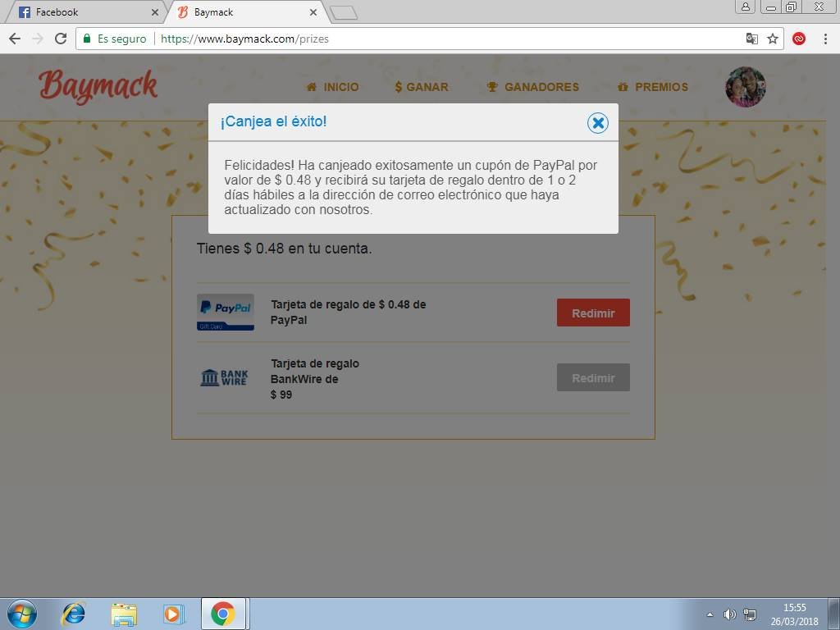Click the Felicidades message text
The width and height of the screenshot is (840, 630).
[410, 187]
